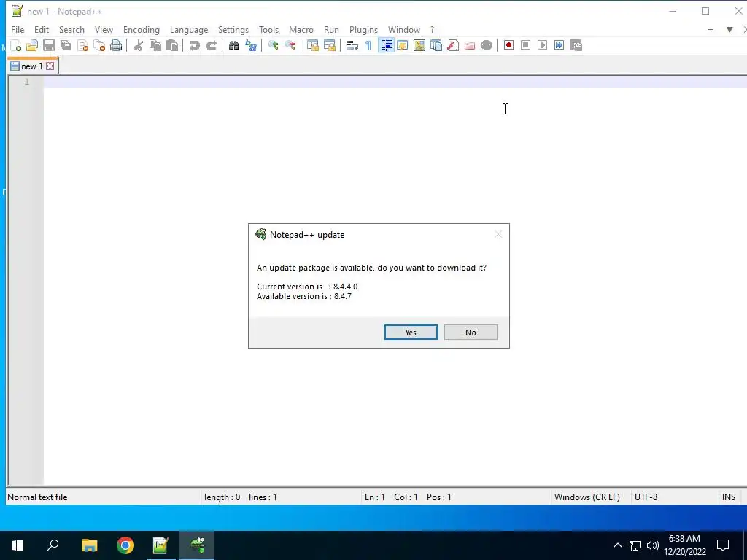
Task: Click Save recorded macro icon
Action: click(576, 45)
